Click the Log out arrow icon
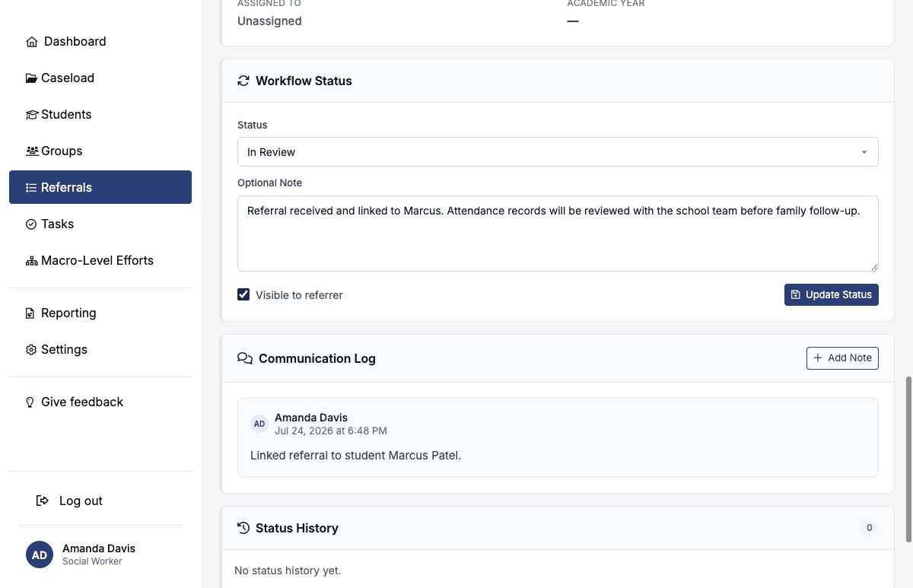This screenshot has width=913, height=588. (x=43, y=501)
